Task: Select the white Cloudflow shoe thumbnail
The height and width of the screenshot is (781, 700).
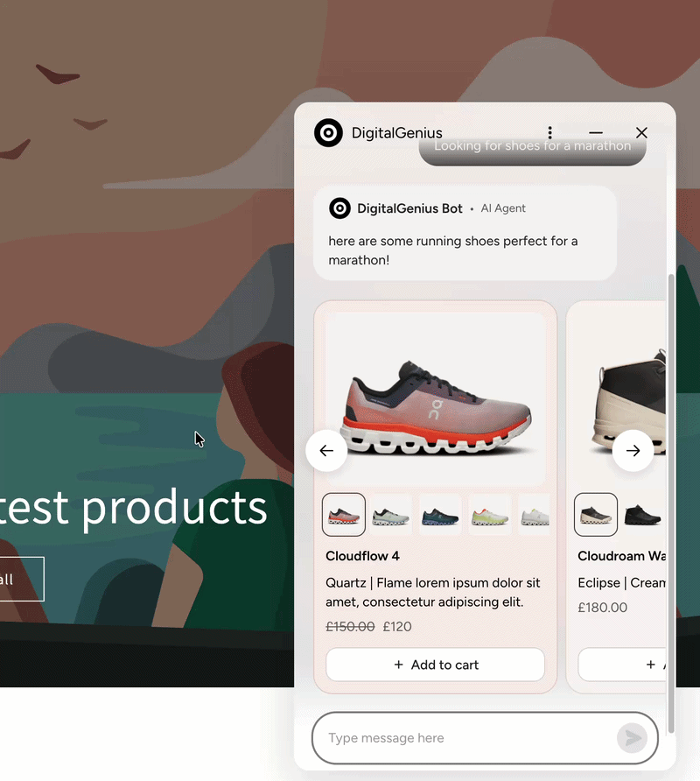Action: [535, 515]
